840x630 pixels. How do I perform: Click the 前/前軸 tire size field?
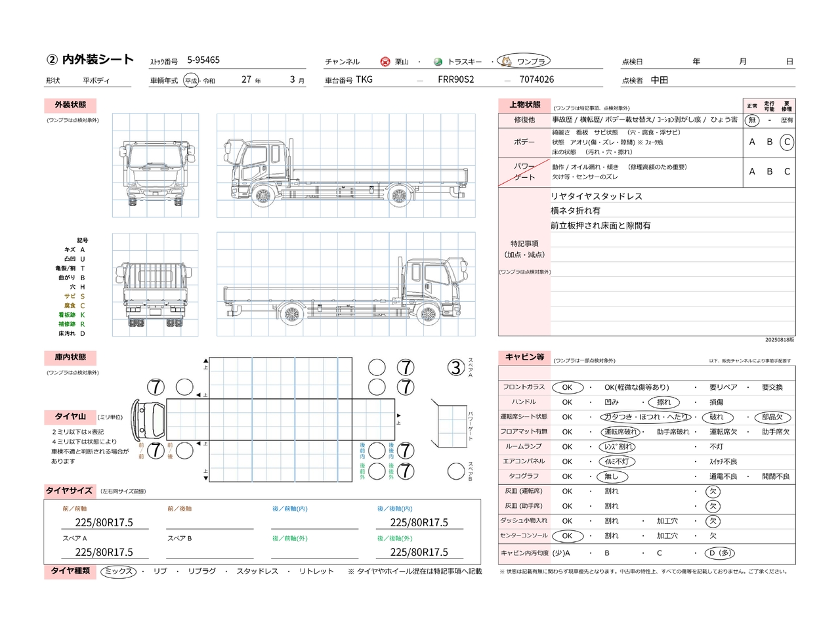tap(104, 522)
